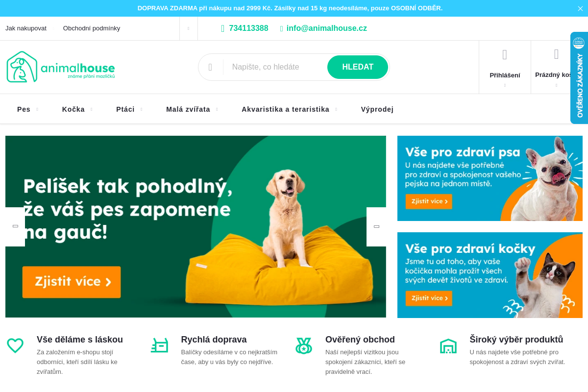
Task: Open the Vše pro zdraví kočky banner
Action: click(x=490, y=275)
